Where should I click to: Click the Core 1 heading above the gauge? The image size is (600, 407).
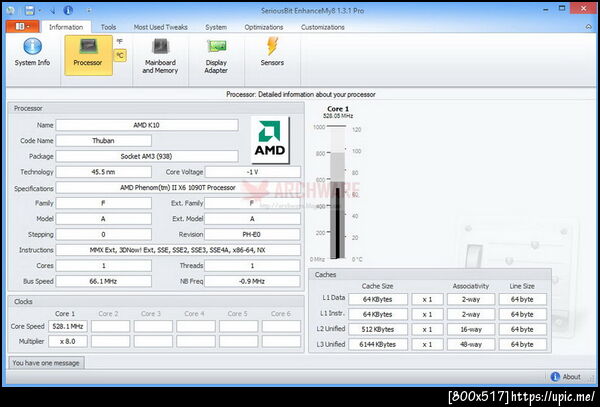338,109
